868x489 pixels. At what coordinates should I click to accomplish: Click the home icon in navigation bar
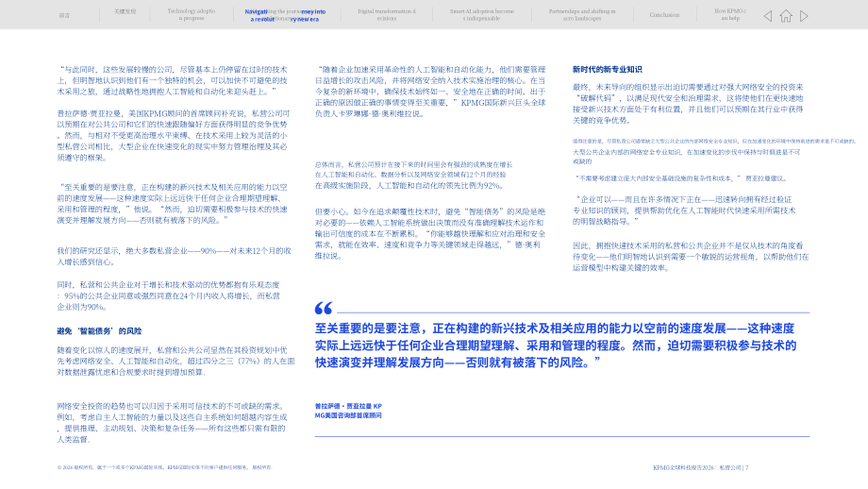coord(786,16)
